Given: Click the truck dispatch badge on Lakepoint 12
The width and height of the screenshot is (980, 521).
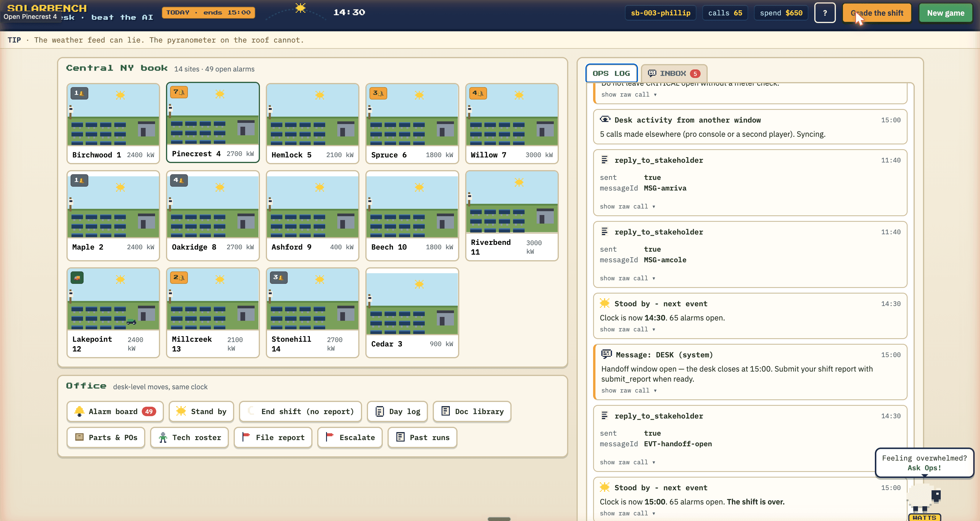Looking at the screenshot, I should tap(77, 278).
